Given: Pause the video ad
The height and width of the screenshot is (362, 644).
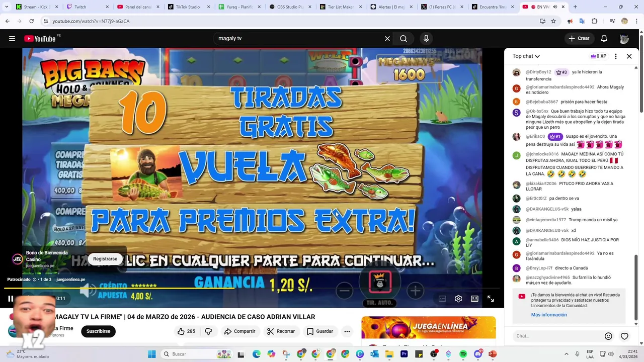Looking at the screenshot, I should [11, 299].
